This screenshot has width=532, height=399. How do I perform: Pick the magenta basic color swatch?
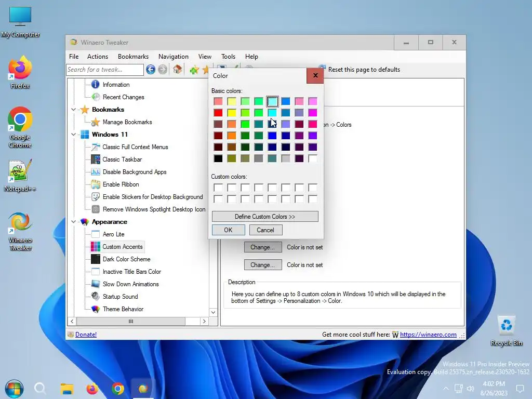click(x=312, y=113)
